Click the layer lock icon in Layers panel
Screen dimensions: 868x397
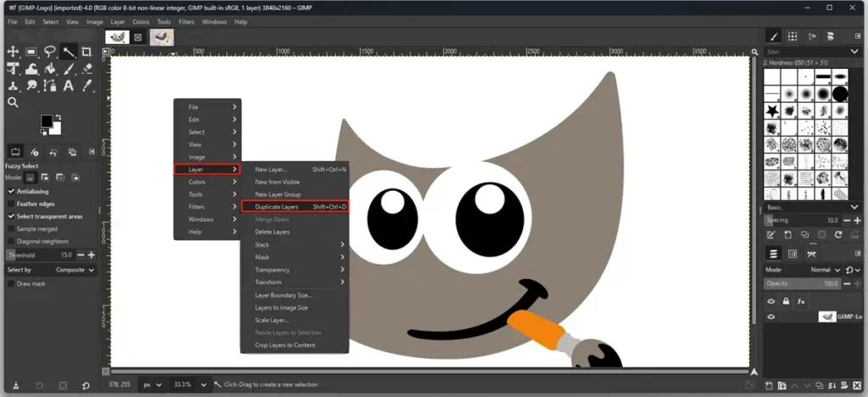pos(786,301)
